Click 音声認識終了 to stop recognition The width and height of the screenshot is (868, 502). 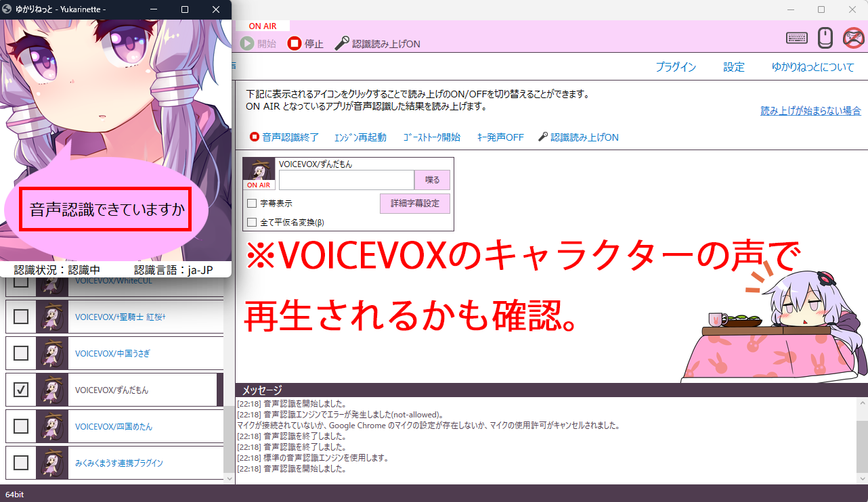[x=284, y=137]
